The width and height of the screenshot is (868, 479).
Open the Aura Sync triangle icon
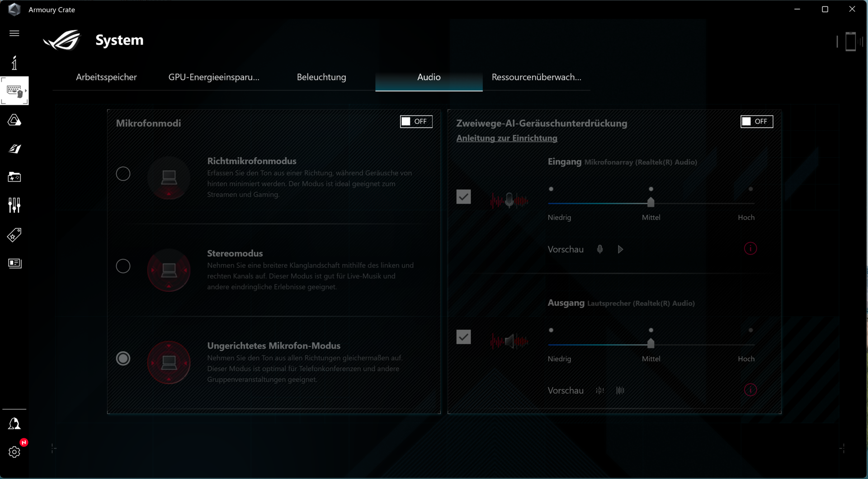click(14, 120)
